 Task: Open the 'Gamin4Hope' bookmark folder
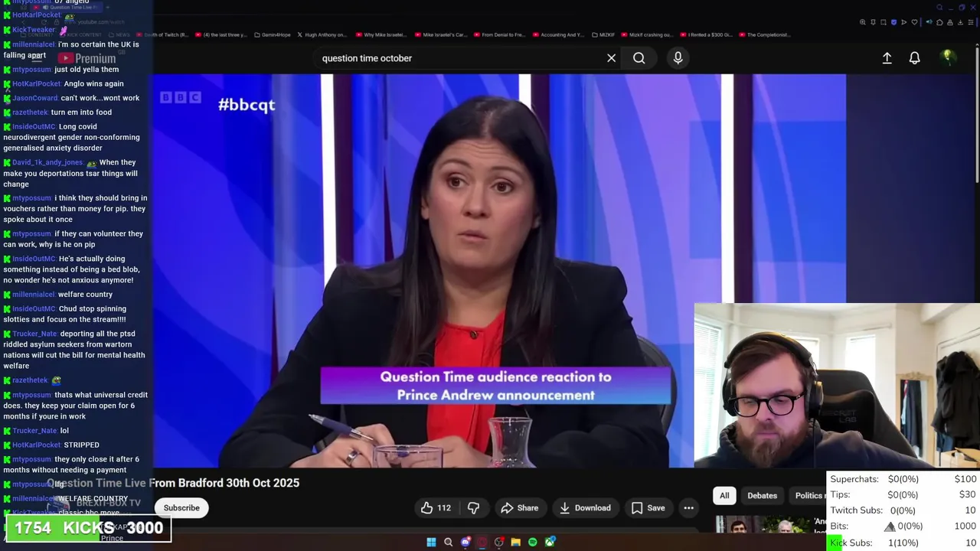coord(272,34)
